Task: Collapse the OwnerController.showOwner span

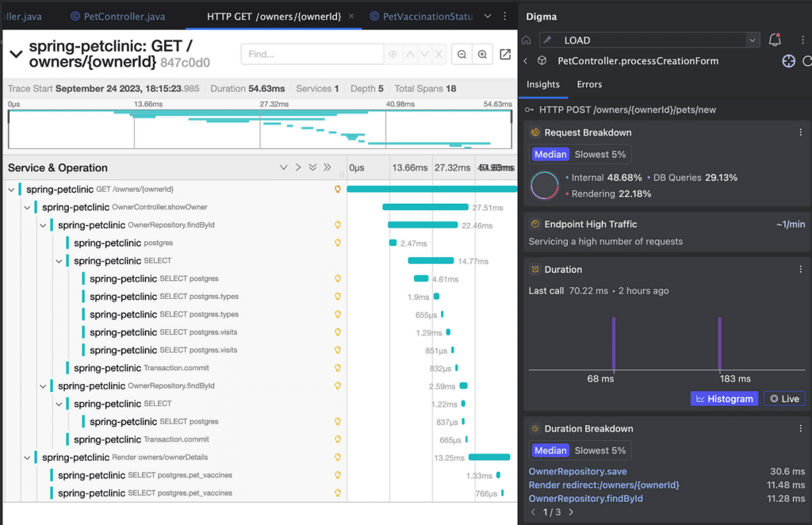Action: pyautogui.click(x=27, y=208)
